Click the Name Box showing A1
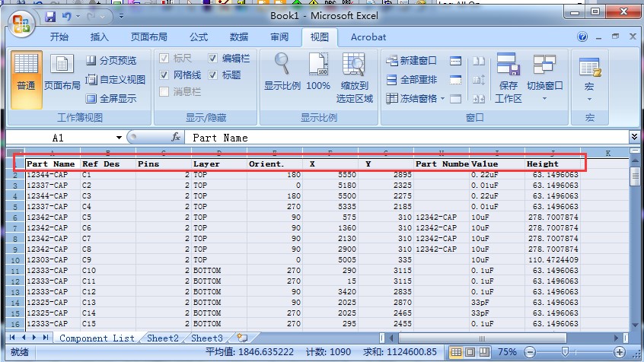The height and width of the screenshot is (362, 644). click(x=59, y=138)
